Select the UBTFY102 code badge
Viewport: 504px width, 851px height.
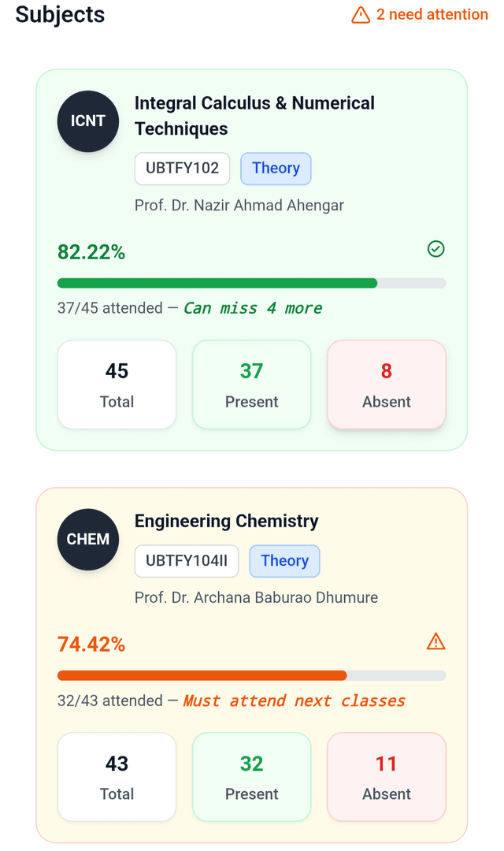[x=182, y=169]
